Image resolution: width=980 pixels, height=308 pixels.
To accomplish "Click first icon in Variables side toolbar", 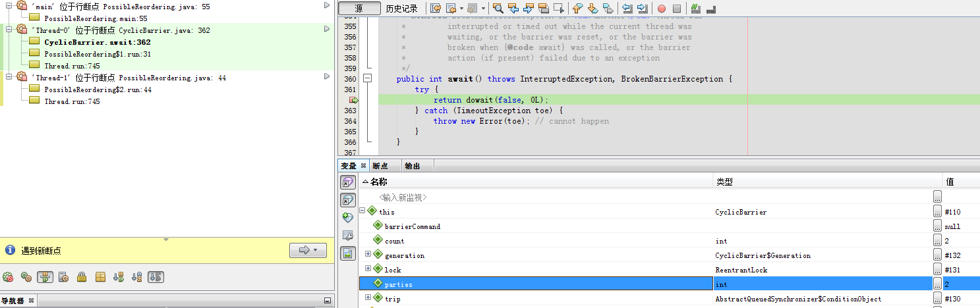I will tap(348, 182).
